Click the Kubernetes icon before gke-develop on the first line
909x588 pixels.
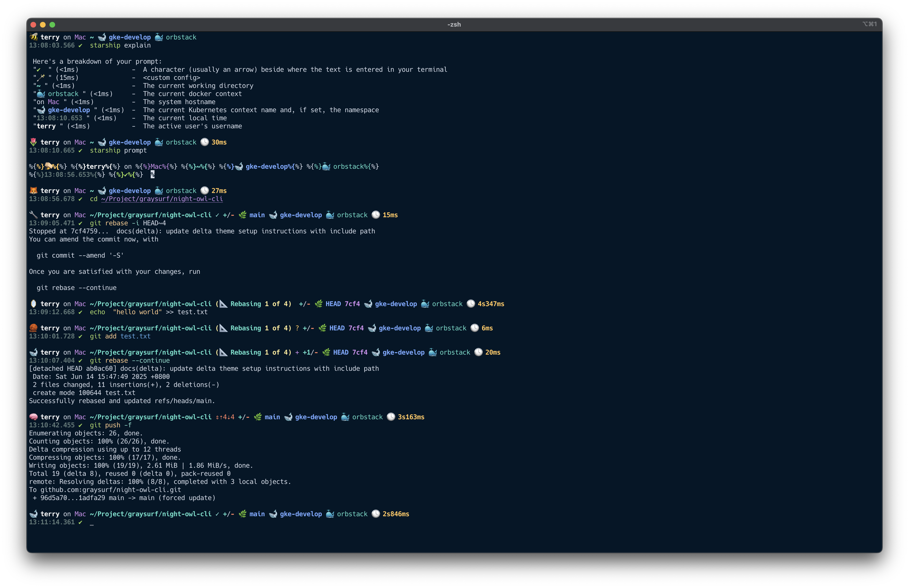tap(102, 37)
